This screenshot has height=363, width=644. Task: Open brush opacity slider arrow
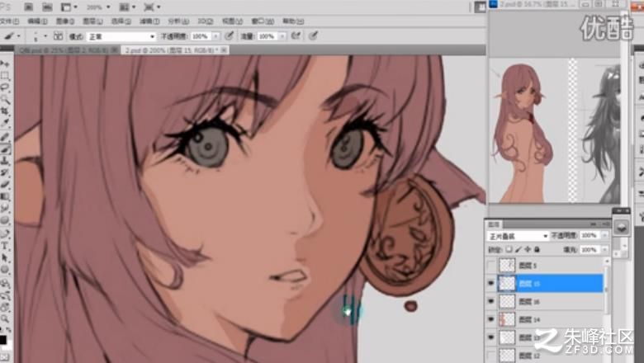(216, 36)
